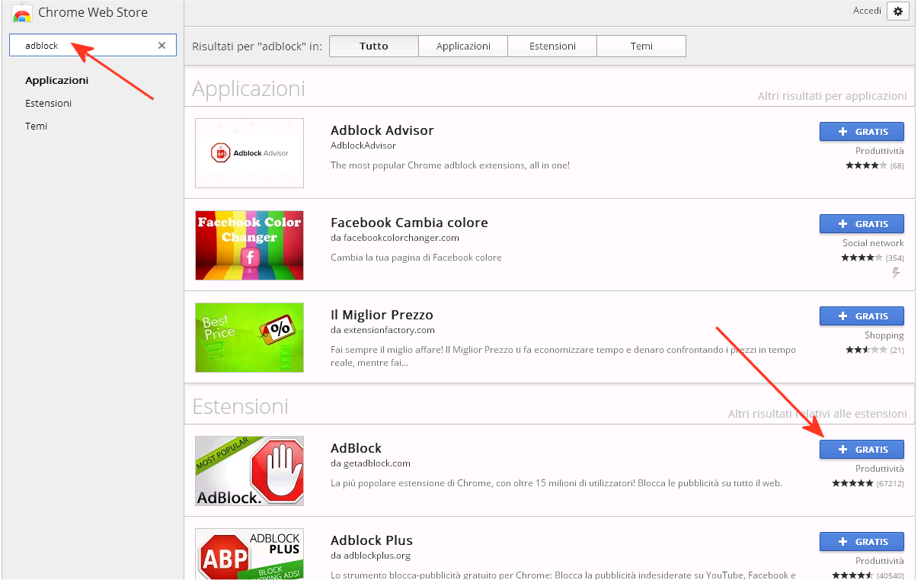
Task: Install AdBlock with its Gratis button
Action: click(862, 450)
